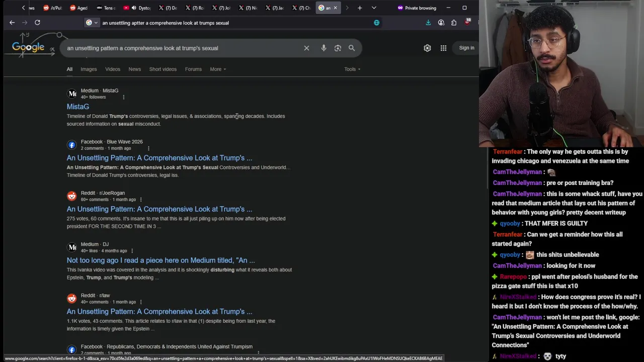Open the MistaG Medium result link
The height and width of the screenshot is (362, 644).
[78, 107]
